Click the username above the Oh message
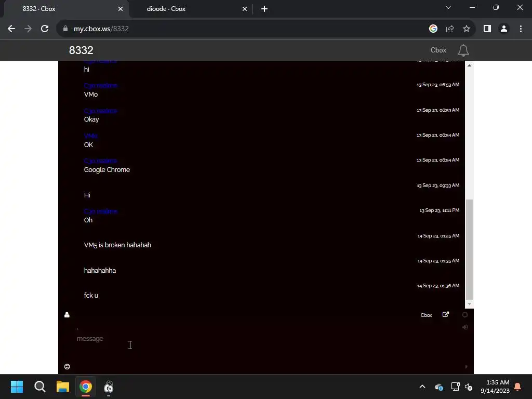This screenshot has height=399, width=532. (x=100, y=211)
